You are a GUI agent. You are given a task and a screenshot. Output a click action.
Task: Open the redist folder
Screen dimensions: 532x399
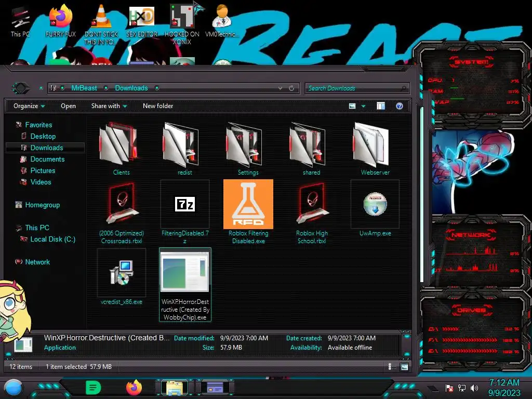tap(184, 149)
